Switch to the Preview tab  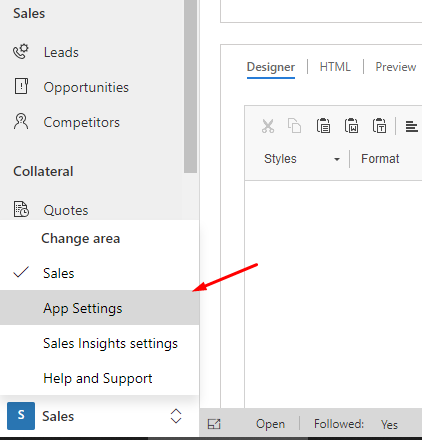tap(396, 67)
